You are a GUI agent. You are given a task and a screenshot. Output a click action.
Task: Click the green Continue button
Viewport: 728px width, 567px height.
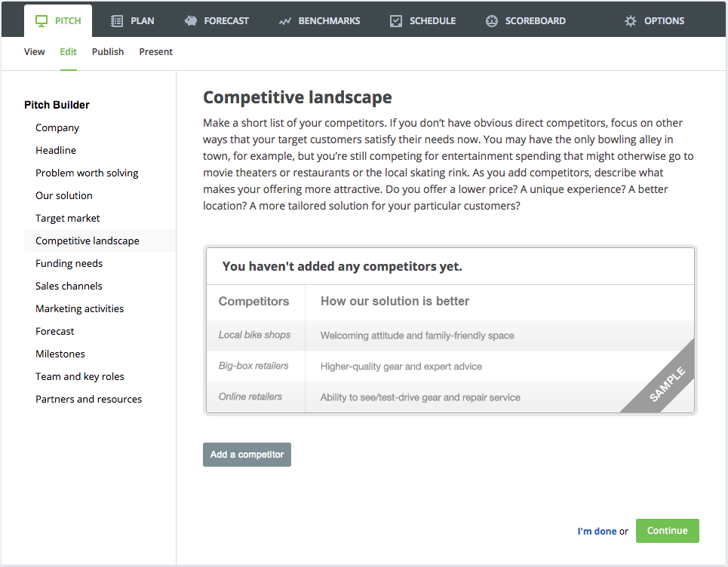(667, 530)
